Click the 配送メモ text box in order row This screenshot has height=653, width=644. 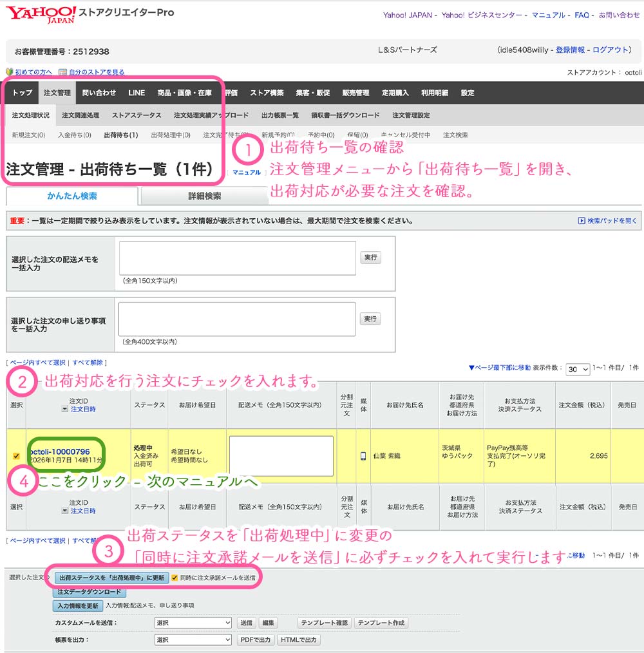[x=281, y=456]
